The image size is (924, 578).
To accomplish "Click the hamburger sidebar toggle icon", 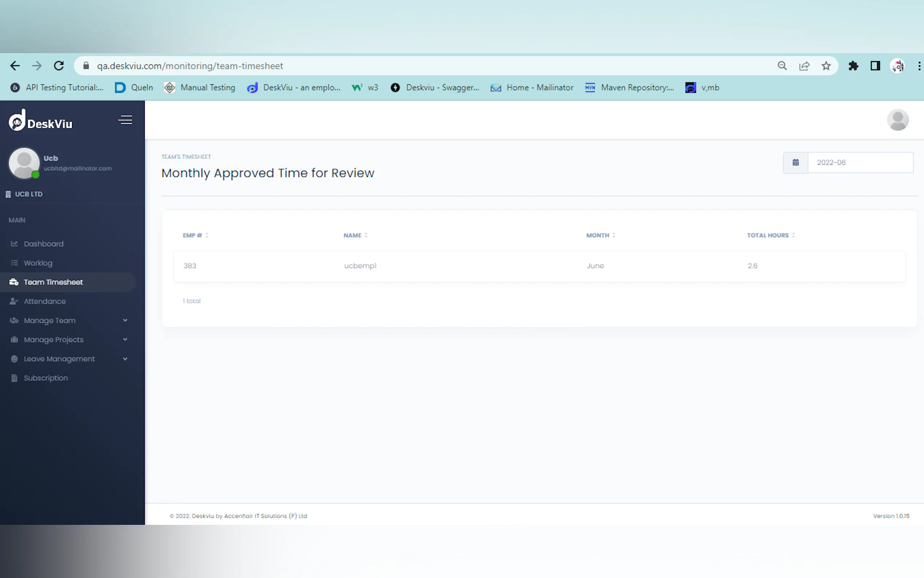I will coord(125,120).
